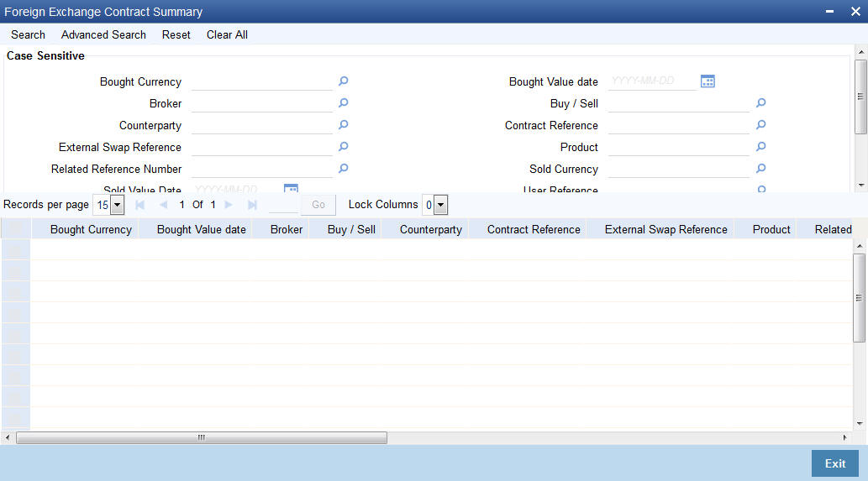Open Product lookup search icon
Viewport: 868px width, 481px height.
tap(761, 147)
